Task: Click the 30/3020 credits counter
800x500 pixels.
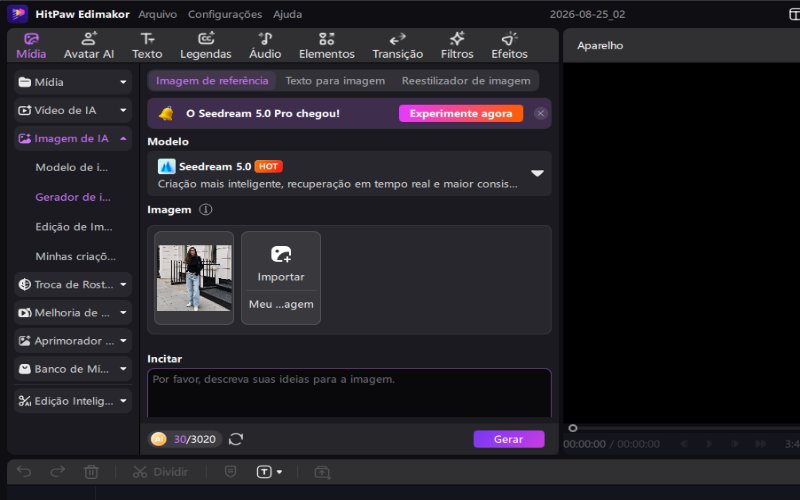Action: [x=194, y=439]
